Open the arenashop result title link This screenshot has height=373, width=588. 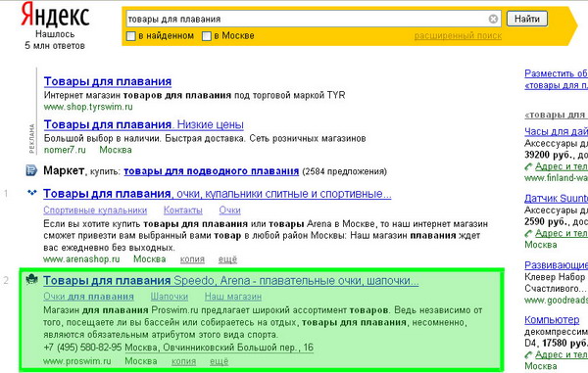[218, 194]
